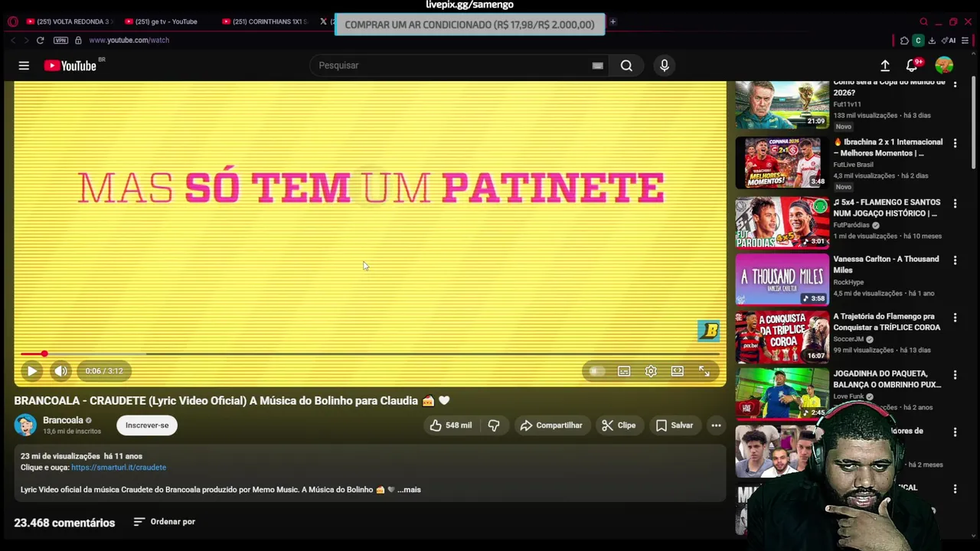This screenshot has width=980, height=551.
Task: Open Vanessa Carlton A Thousand Miles thumbnail
Action: point(782,280)
